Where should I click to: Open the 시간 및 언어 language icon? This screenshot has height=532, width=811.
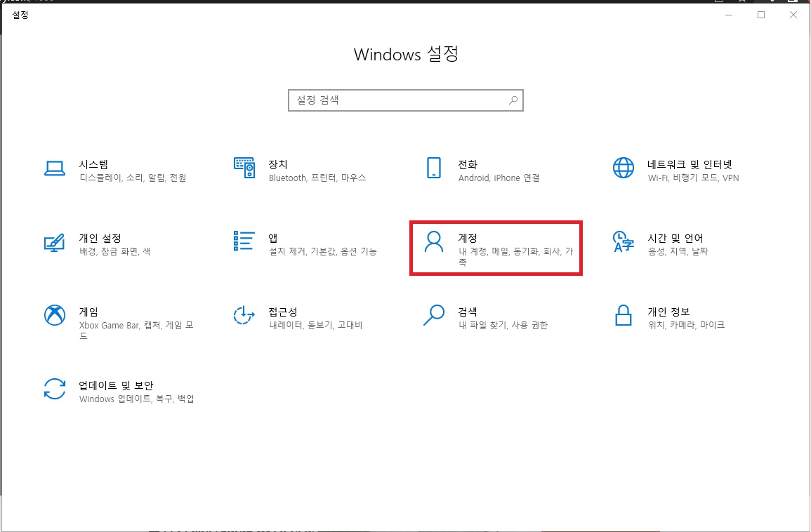(x=624, y=241)
